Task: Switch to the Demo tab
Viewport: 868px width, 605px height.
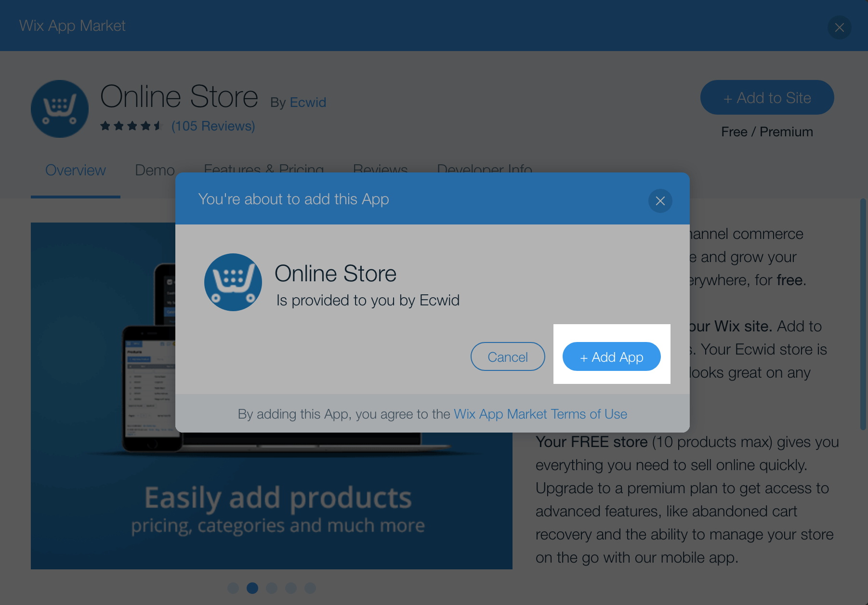Action: click(x=155, y=170)
